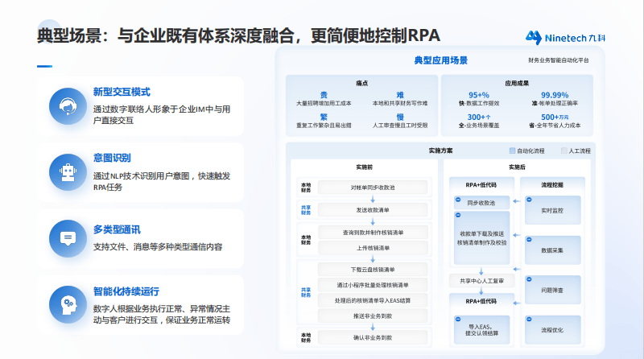Click the 导入EAS,提交认领结算 box
Viewport: 644px width, 359px height.
(481, 329)
